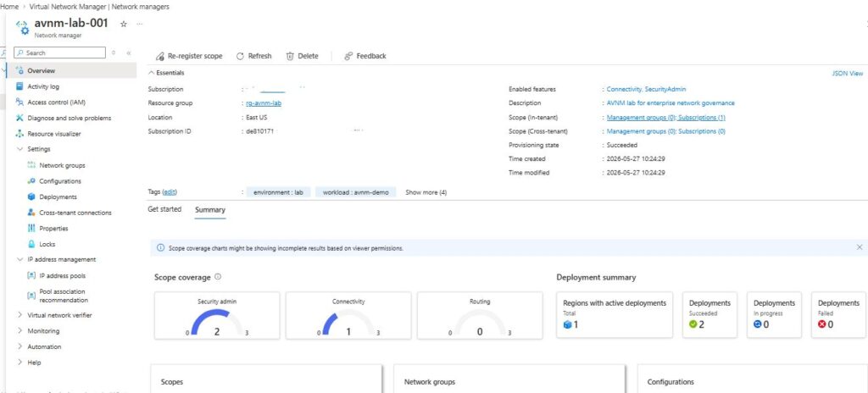The image size is (868, 393).
Task: Click Deployments In progress status icon
Action: point(757,324)
